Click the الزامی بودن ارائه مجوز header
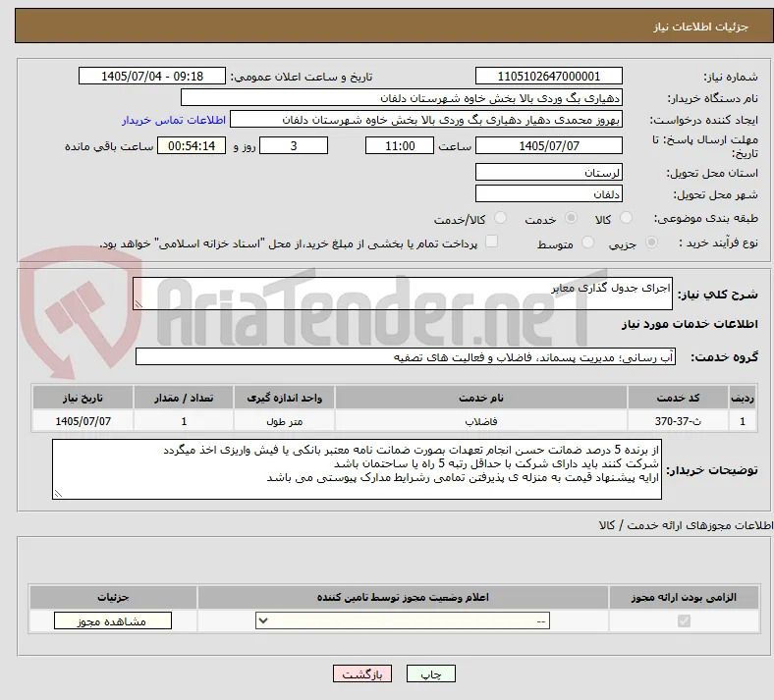This screenshot has width=774, height=700. point(684,597)
